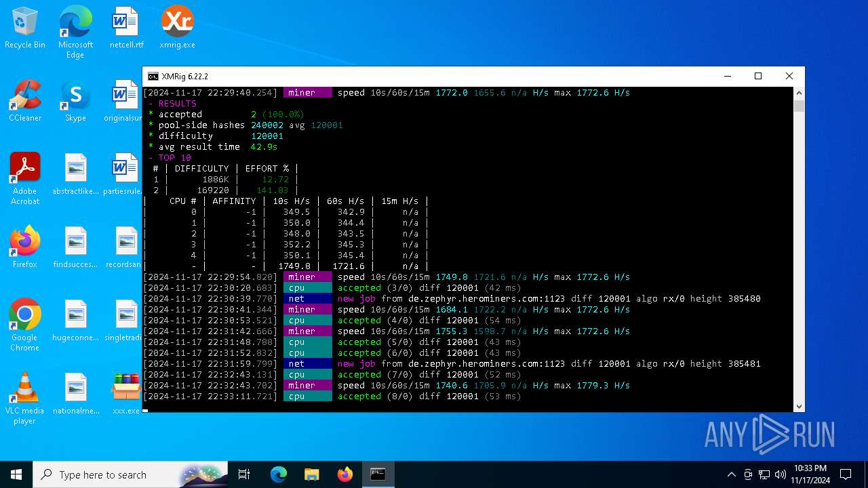This screenshot has width=868, height=488.
Task: Select the findsucces image file icon
Action: tap(75, 248)
